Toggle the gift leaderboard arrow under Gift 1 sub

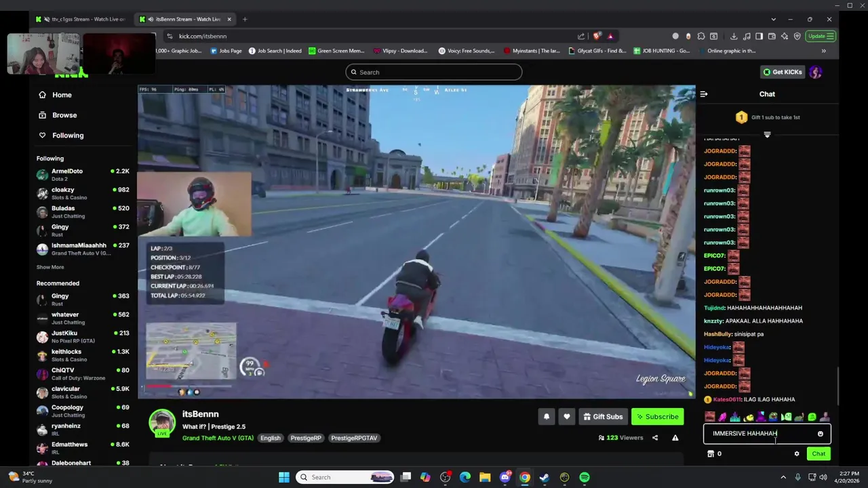(x=767, y=135)
